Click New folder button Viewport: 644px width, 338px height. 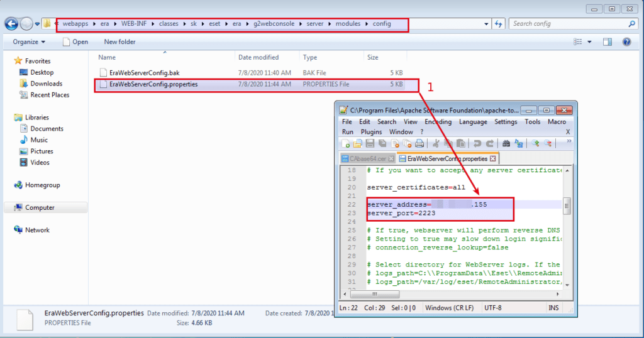119,42
